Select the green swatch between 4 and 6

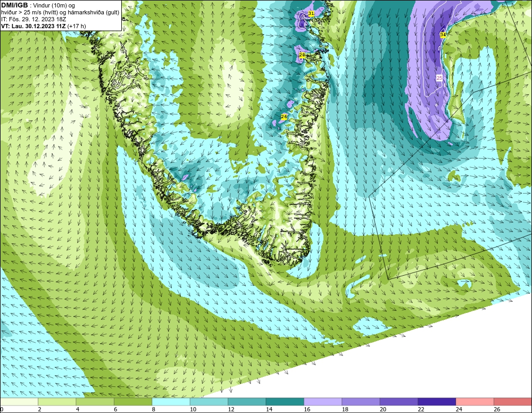pyautogui.click(x=95, y=402)
